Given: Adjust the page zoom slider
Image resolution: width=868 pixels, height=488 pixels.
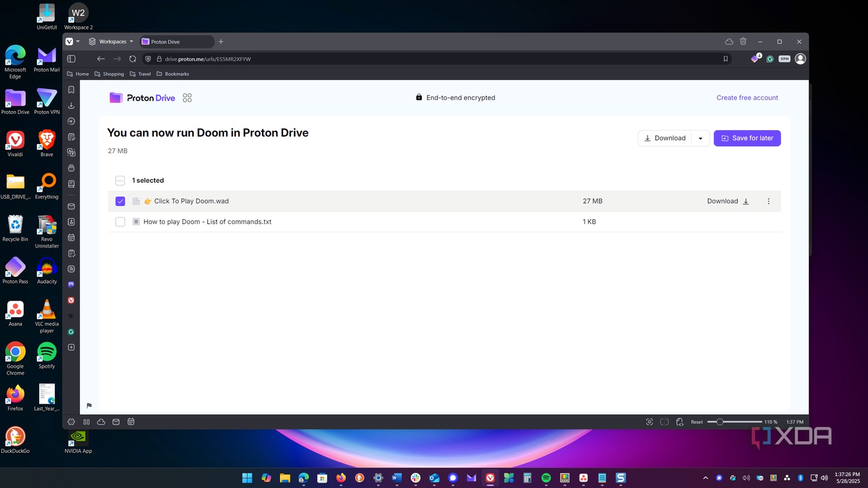Looking at the screenshot, I should point(734,422).
